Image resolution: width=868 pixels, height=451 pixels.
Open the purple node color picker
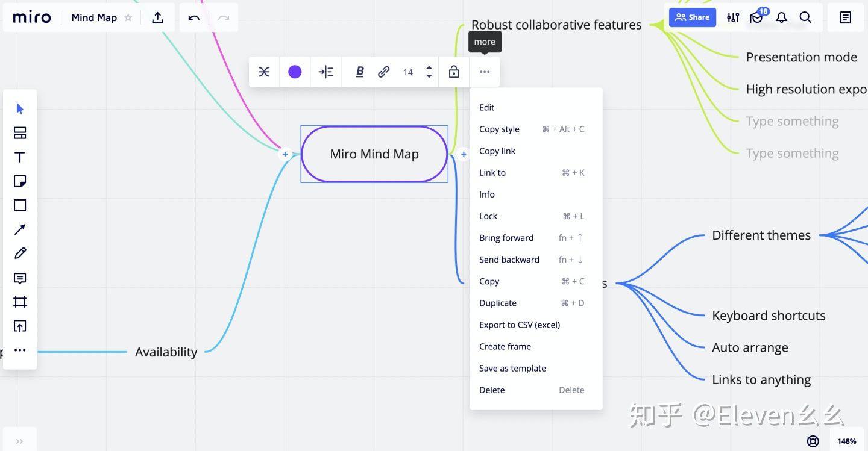295,72
